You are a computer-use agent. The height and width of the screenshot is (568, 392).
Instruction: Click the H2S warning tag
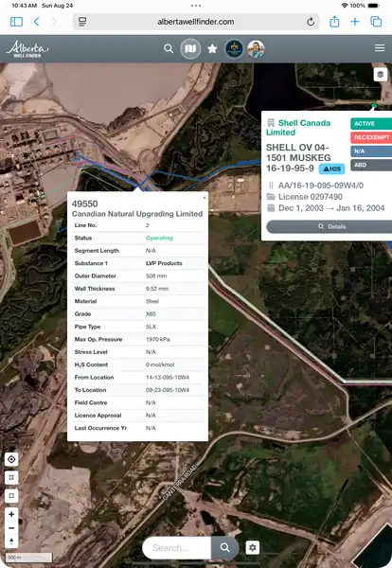(x=331, y=169)
